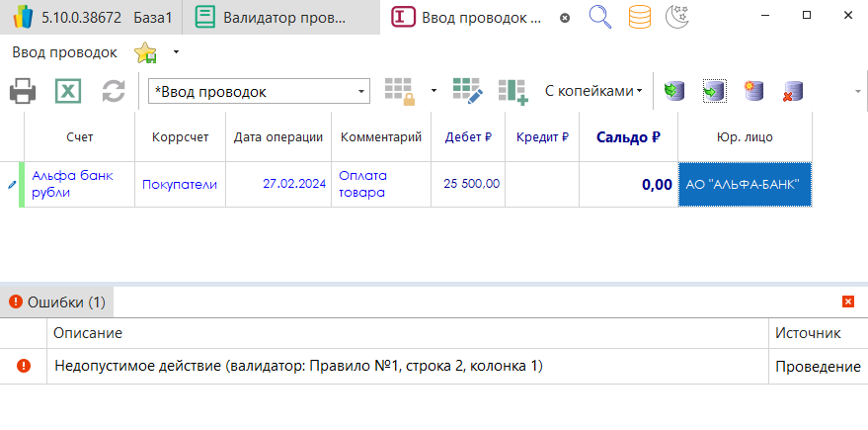This screenshot has height=430, width=868.
Task: Click the database icon with red cross
Action: (792, 92)
